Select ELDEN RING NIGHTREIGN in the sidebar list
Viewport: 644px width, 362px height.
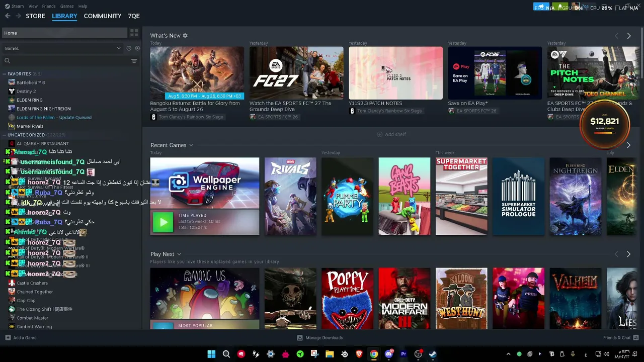[43, 109]
